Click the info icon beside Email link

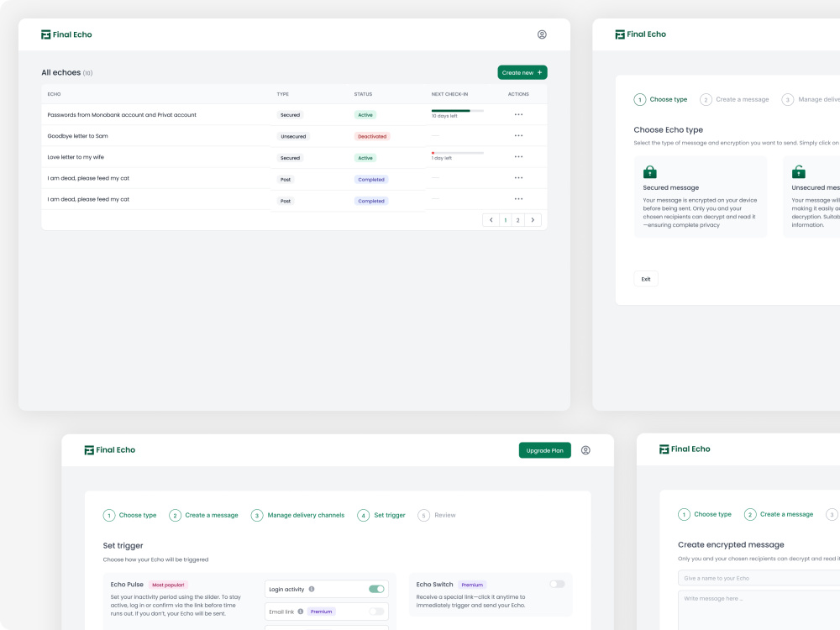(x=301, y=612)
